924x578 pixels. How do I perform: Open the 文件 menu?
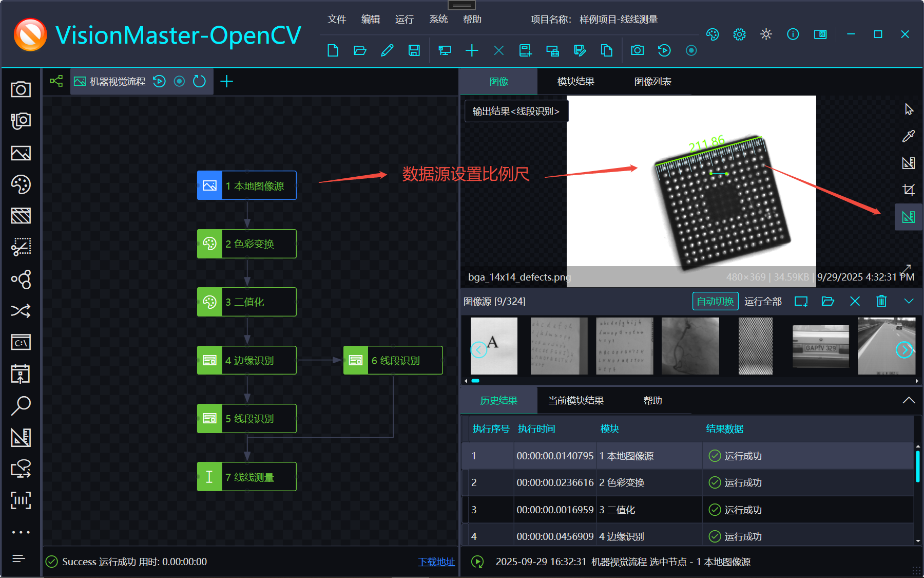point(337,20)
